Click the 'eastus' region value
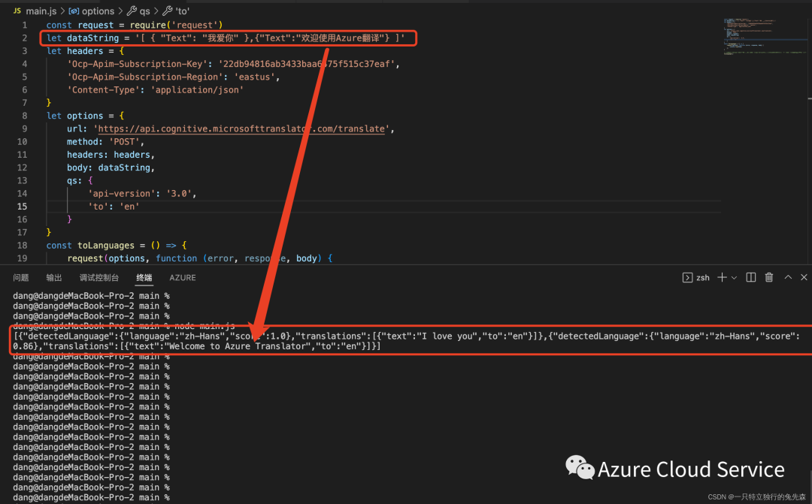812x504 pixels. click(254, 77)
